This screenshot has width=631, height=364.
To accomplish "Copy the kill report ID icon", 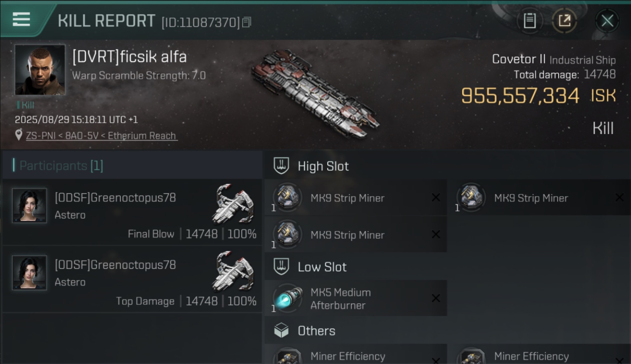I will 247,22.
